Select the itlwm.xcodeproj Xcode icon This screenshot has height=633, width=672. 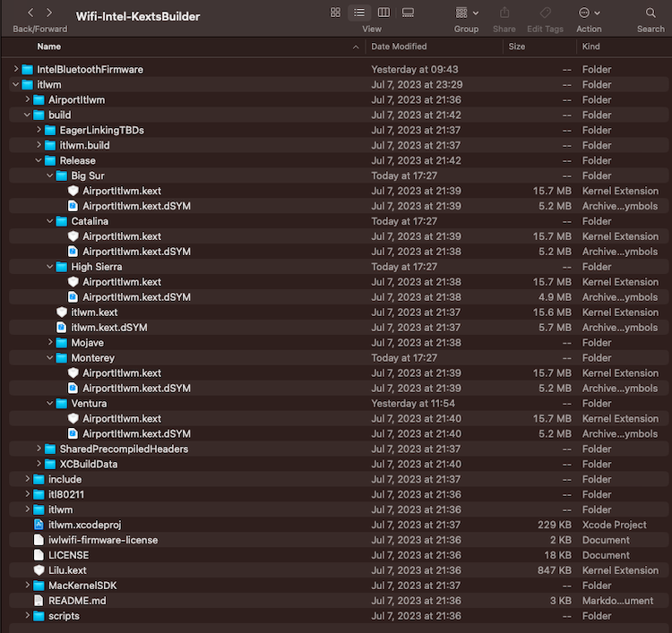[39, 525]
